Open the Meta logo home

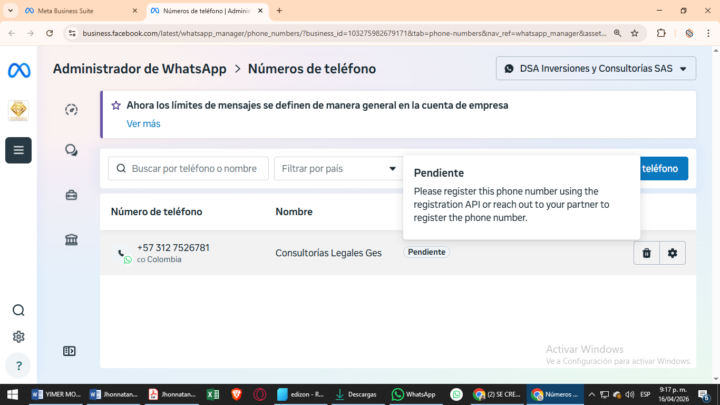pos(19,70)
